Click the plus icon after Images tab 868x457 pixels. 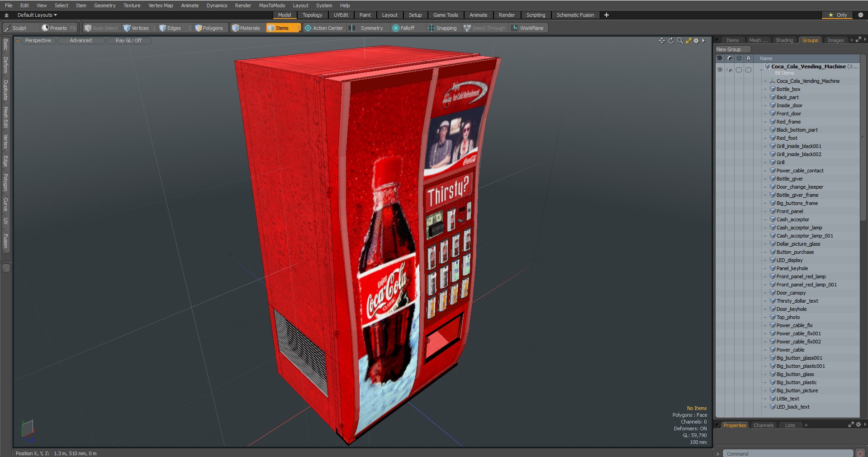pyautogui.click(x=852, y=40)
